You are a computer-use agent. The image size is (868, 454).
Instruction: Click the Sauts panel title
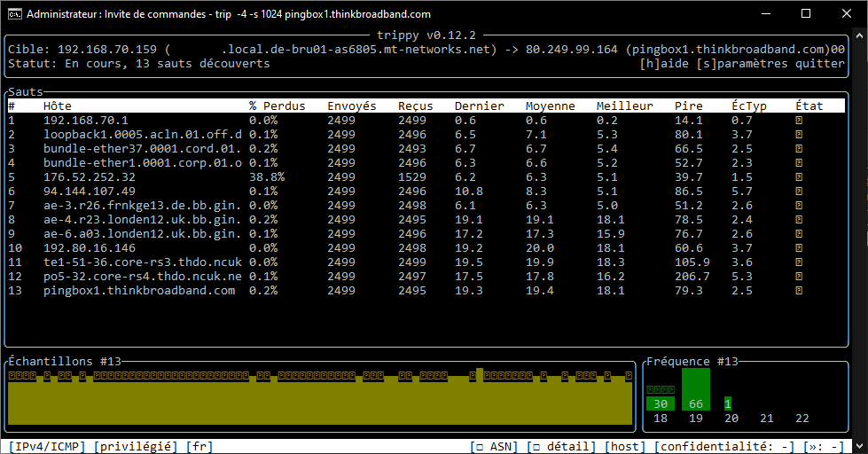pyautogui.click(x=26, y=92)
